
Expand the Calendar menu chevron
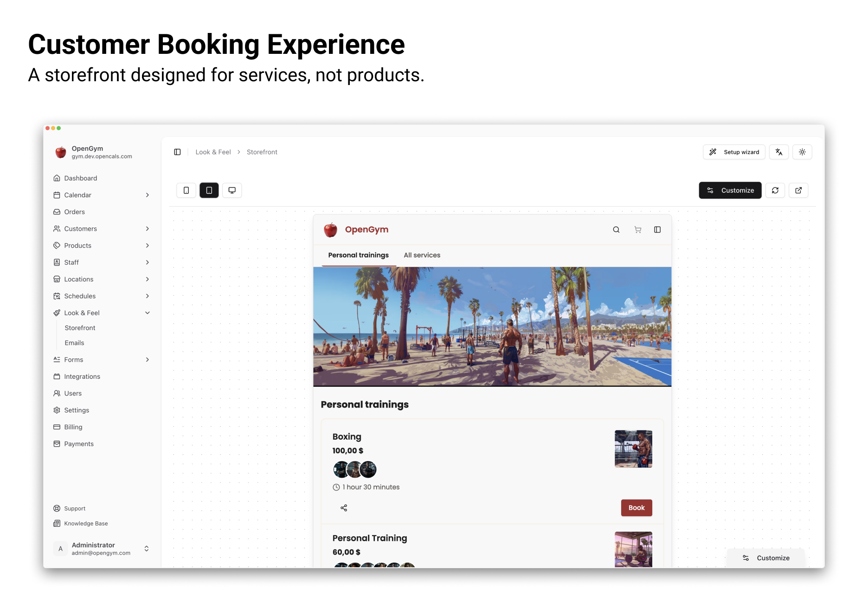click(x=148, y=195)
